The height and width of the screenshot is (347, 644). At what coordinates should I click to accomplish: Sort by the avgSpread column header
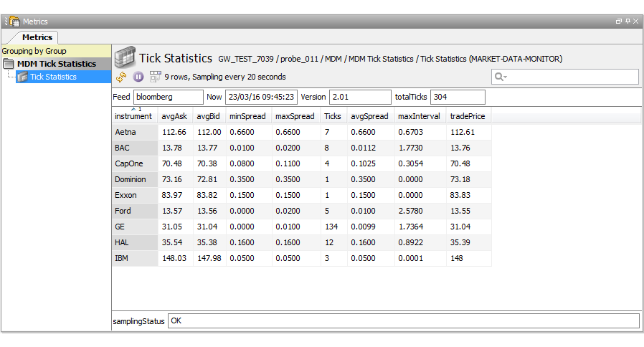pyautogui.click(x=369, y=116)
